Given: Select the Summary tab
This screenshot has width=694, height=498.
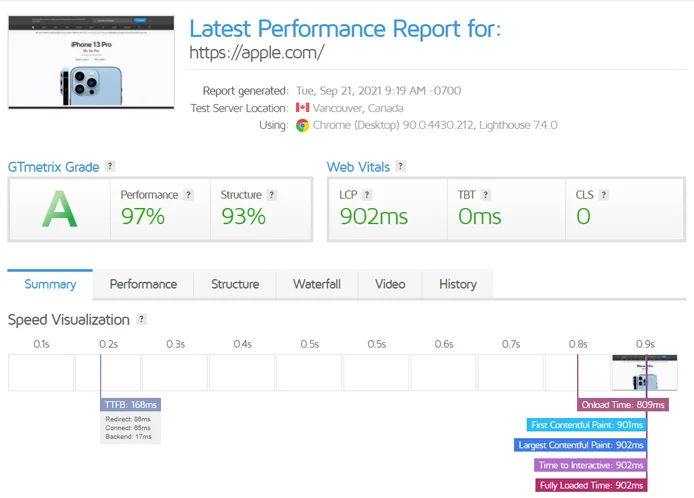Looking at the screenshot, I should tap(50, 285).
